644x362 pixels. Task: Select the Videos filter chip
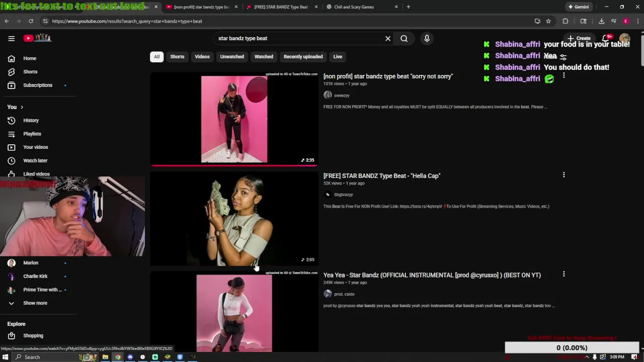pos(202,57)
